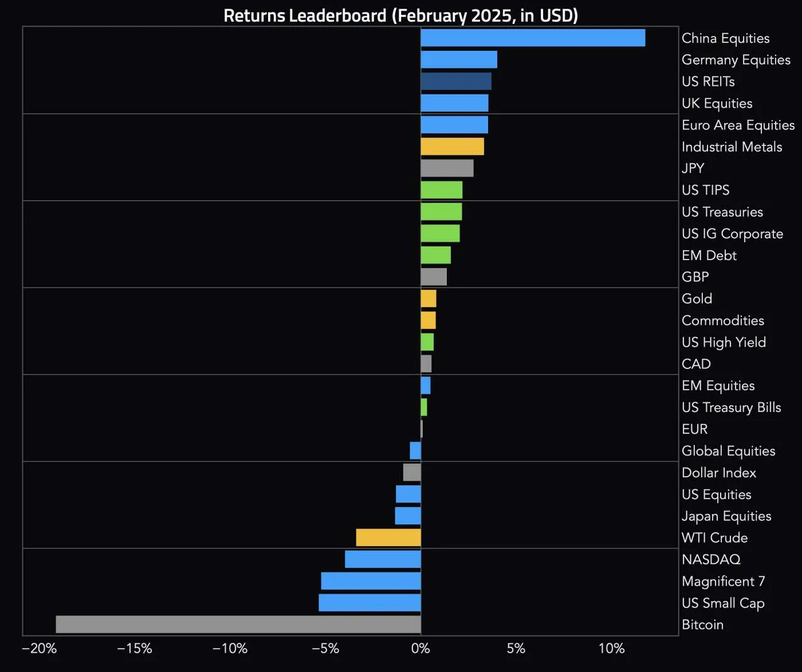Select the Euro Area Equities bar
The height and width of the screenshot is (672, 802).
[x=454, y=125]
